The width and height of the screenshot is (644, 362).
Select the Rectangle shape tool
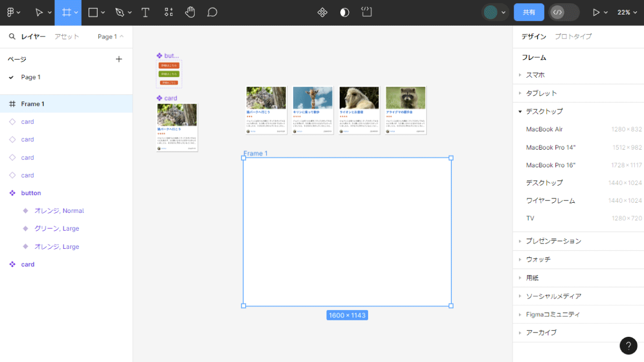point(93,12)
